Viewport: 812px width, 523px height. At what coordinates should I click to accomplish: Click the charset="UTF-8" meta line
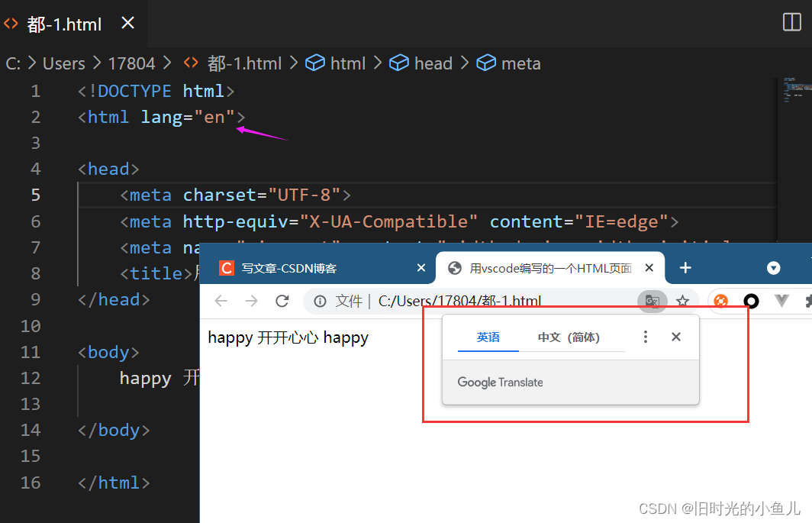point(236,195)
